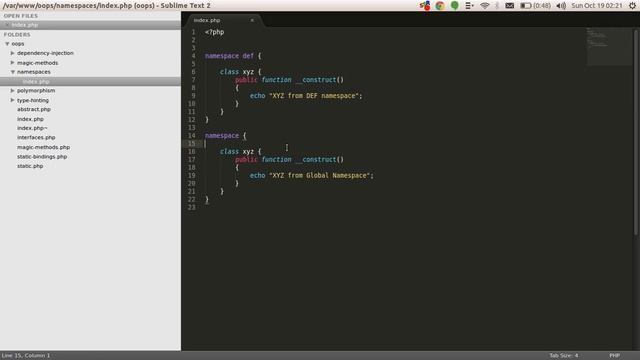Click "namespace def {" code line

coord(233,56)
